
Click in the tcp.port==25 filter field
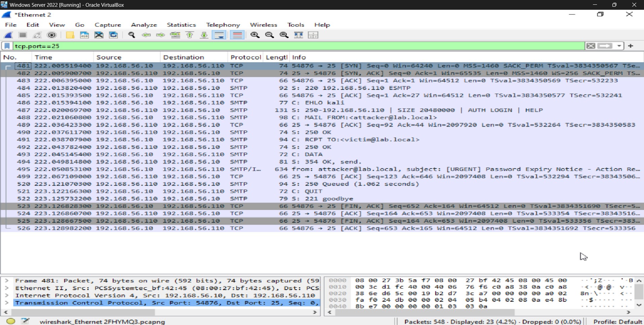[x=299, y=46]
